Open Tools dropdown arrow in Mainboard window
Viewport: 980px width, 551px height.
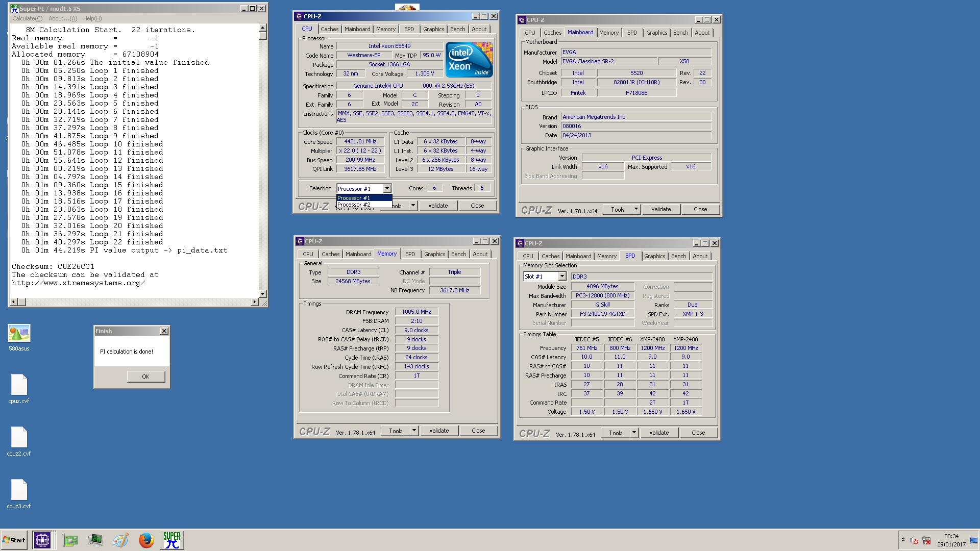(x=636, y=209)
